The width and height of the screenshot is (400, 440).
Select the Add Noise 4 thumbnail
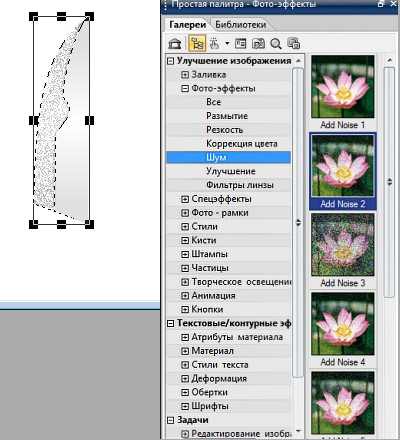(x=343, y=324)
